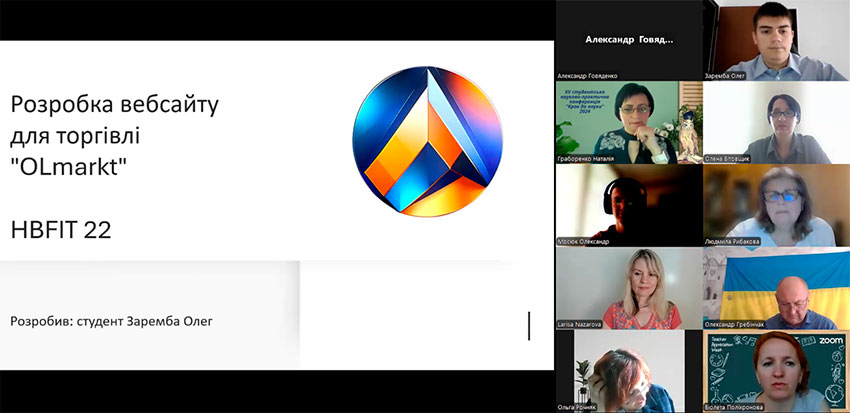Select Ольга's video tile at the bottom

[628, 370]
